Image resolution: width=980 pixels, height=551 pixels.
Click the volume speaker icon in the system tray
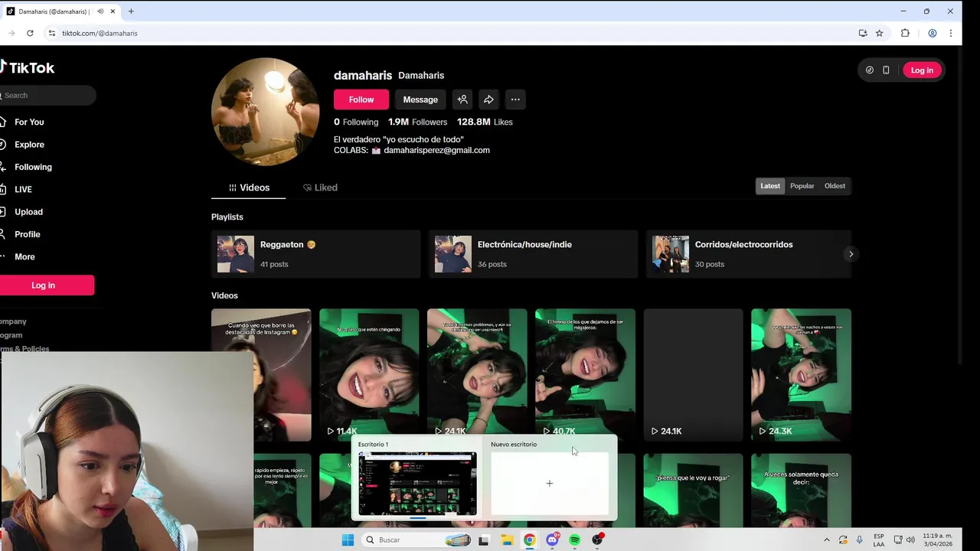pos(910,540)
